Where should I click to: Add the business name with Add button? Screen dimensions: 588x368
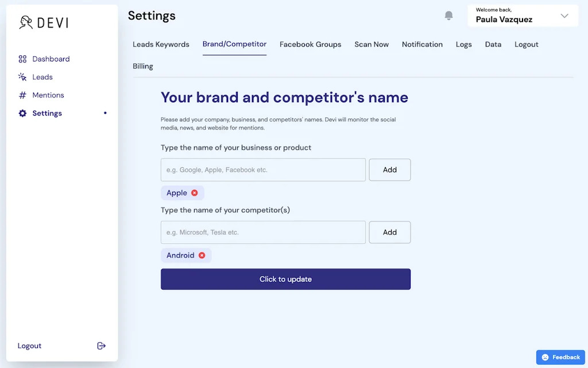[x=390, y=170]
